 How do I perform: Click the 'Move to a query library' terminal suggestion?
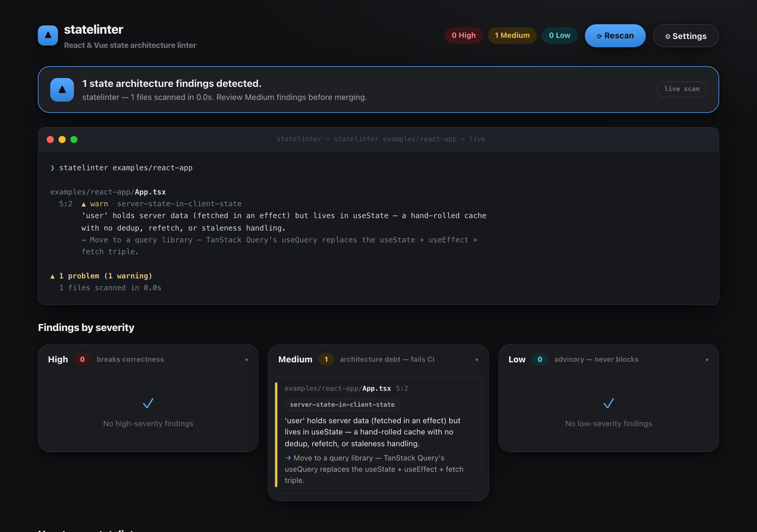point(280,246)
